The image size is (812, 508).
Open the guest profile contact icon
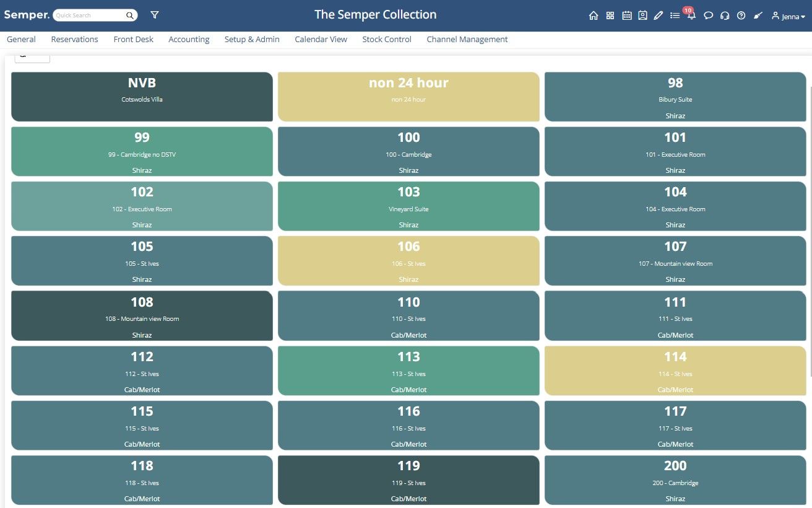pyautogui.click(x=642, y=15)
